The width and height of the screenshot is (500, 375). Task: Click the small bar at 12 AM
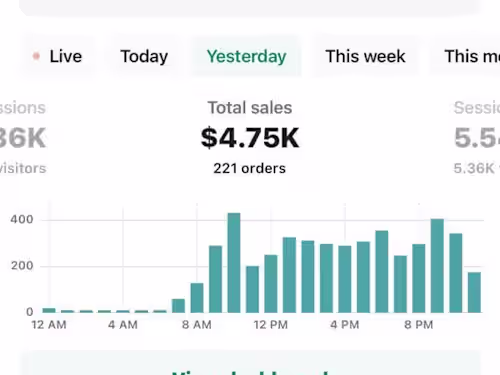coord(49,310)
